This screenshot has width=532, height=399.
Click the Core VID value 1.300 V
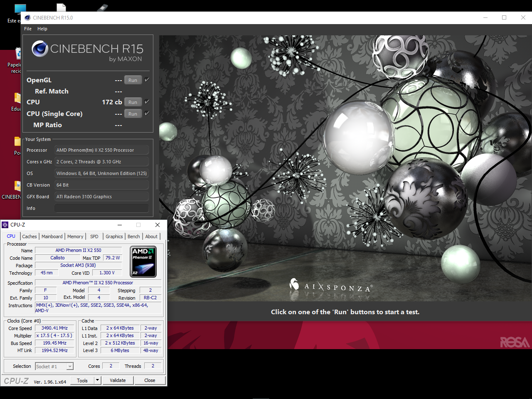[x=107, y=273]
